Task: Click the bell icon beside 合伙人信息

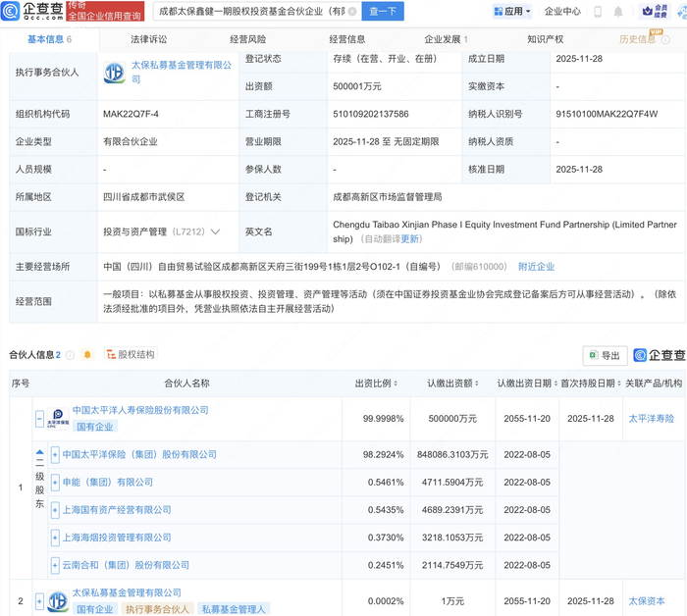Action: pyautogui.click(x=87, y=354)
